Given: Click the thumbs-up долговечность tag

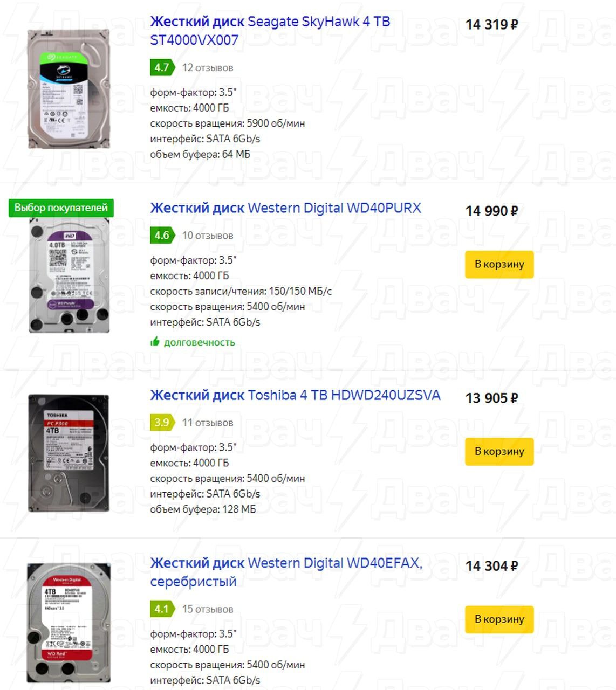Looking at the screenshot, I should 193,342.
